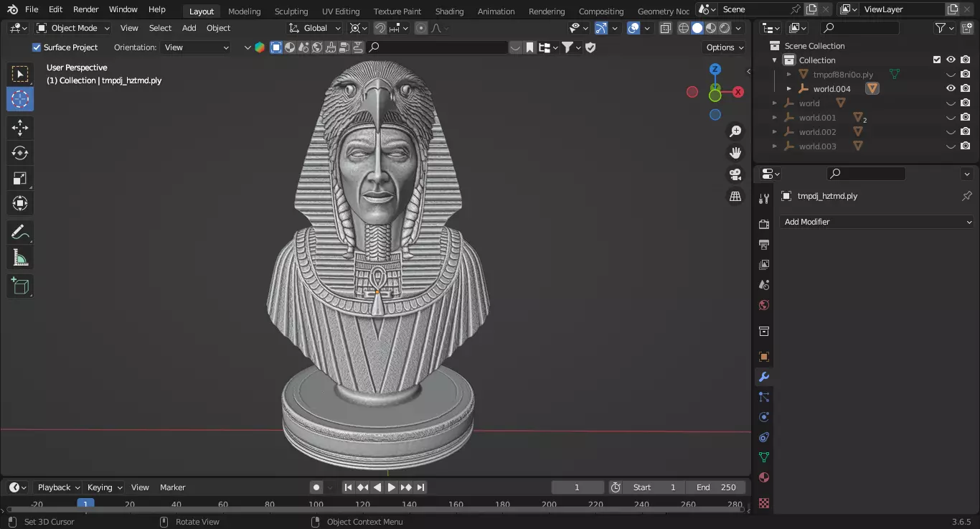Show tmpof88ni0o.ply in the viewport
Screen dimensions: 980x529
[x=951, y=74]
